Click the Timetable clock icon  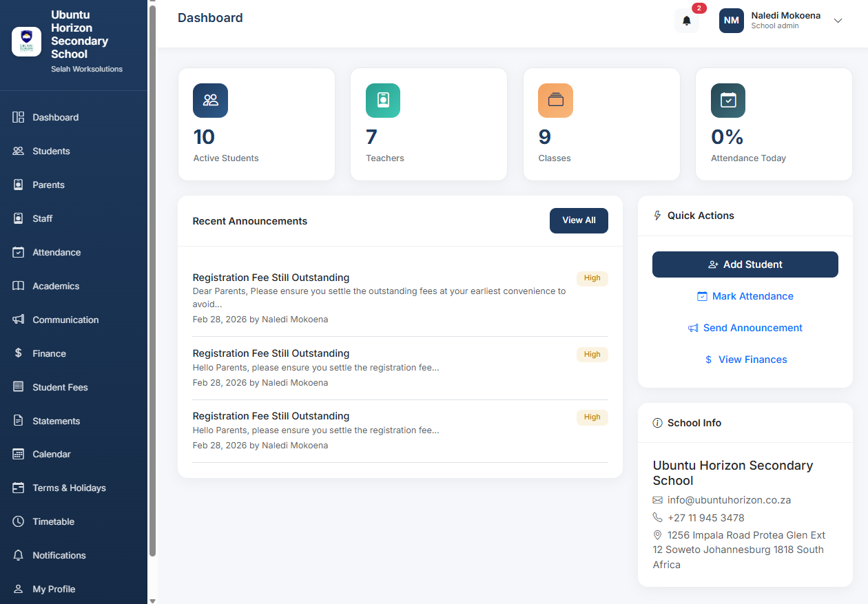pyautogui.click(x=17, y=521)
